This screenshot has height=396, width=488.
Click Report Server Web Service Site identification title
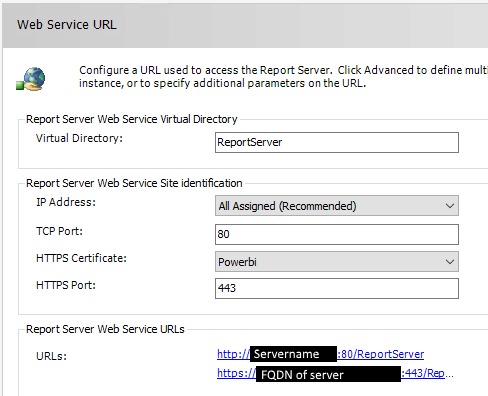pyautogui.click(x=134, y=183)
